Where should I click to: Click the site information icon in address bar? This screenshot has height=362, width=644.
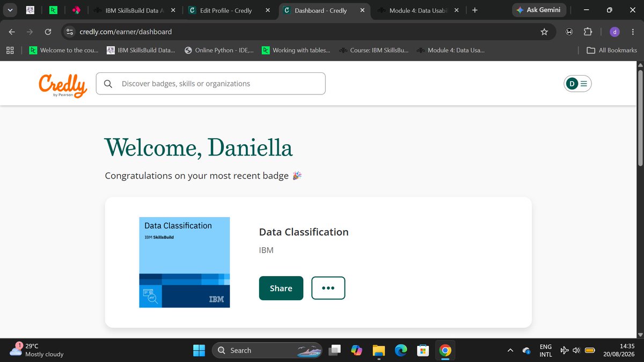(x=69, y=32)
